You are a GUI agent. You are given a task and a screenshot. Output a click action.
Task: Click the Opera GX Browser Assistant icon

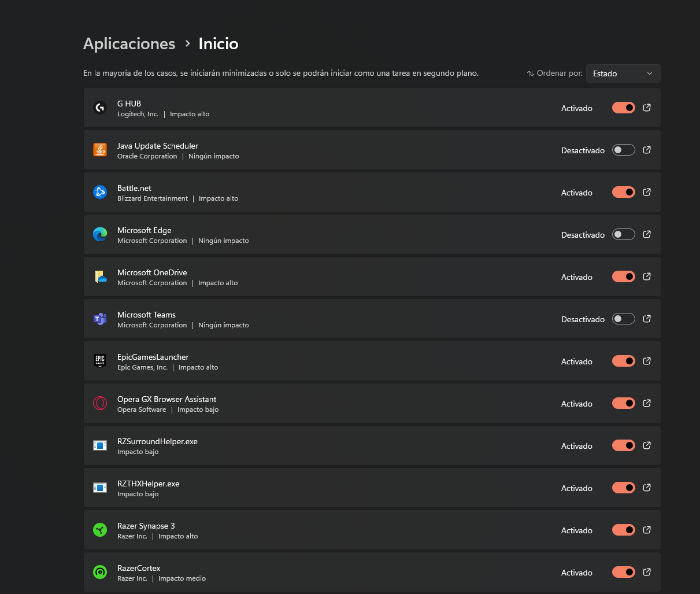(100, 403)
